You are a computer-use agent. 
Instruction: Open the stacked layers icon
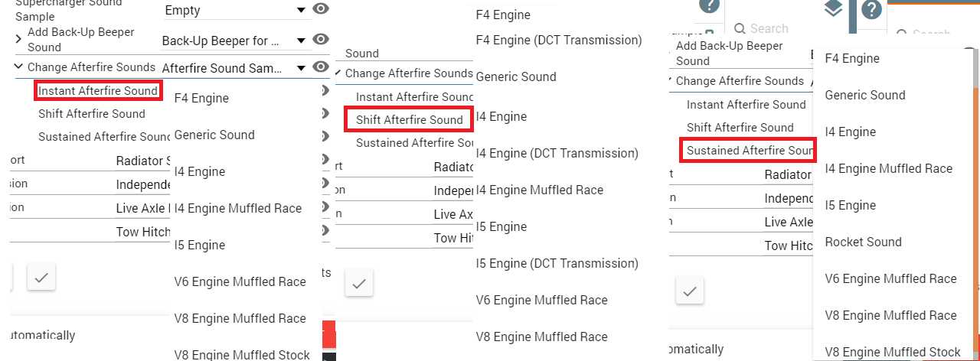point(834,10)
